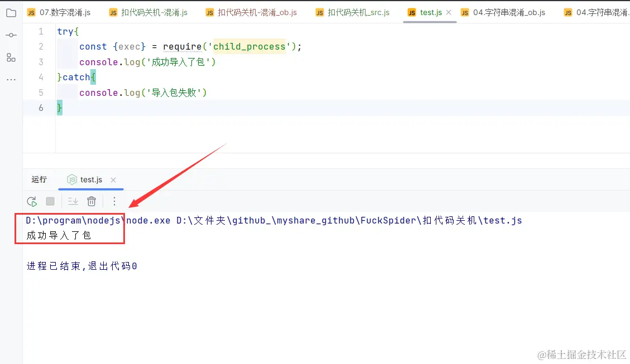Click the catch keyword on line 4

[x=76, y=77]
